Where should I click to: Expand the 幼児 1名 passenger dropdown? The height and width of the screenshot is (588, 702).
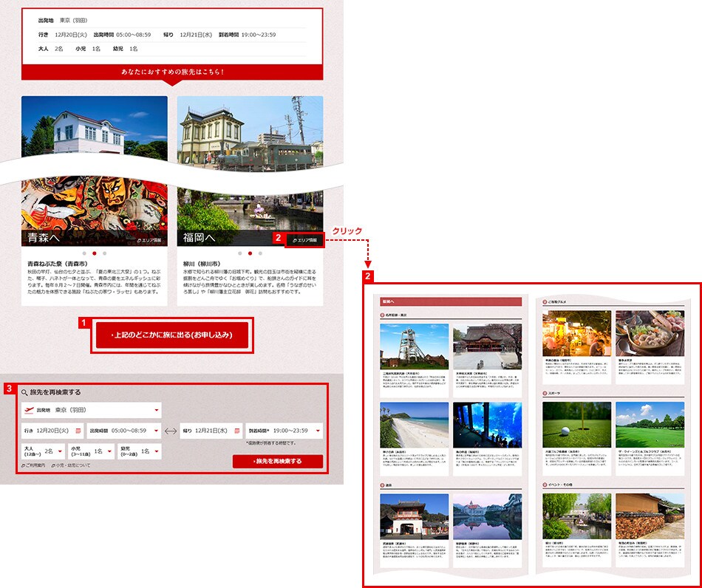click(155, 451)
